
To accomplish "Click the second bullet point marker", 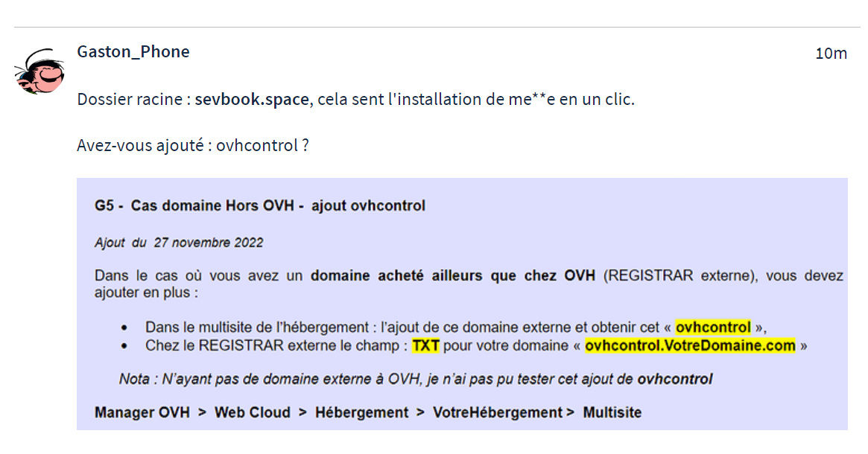I will [x=124, y=347].
